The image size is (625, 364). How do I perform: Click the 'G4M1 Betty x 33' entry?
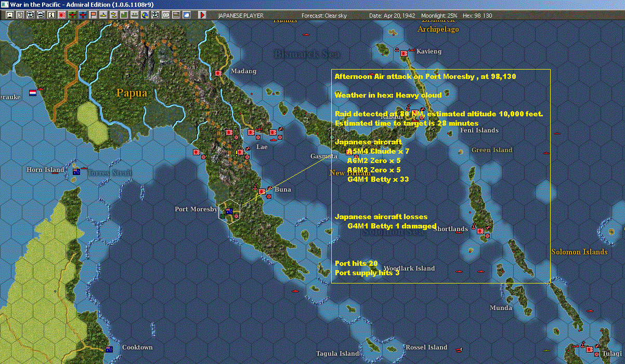pos(378,179)
